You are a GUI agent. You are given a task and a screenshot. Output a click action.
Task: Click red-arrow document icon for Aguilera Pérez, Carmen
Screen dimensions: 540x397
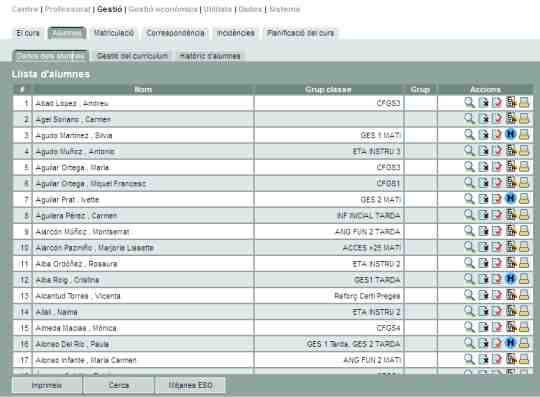point(497,215)
